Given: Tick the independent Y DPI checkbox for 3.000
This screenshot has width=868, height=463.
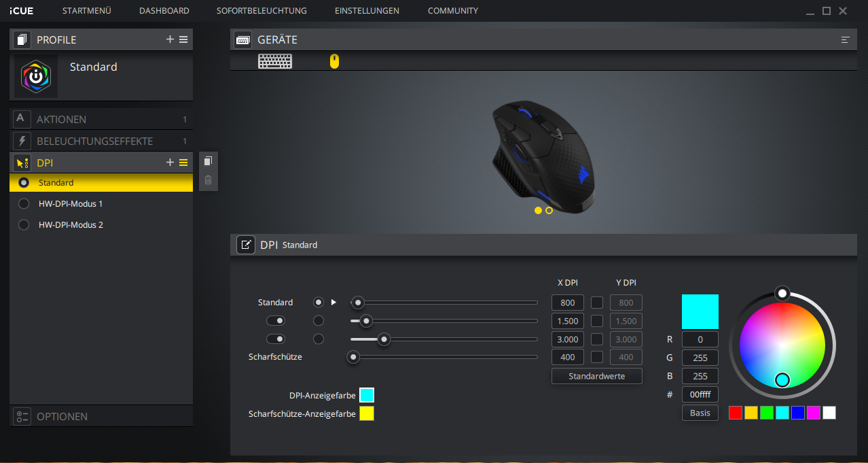Looking at the screenshot, I should [x=597, y=339].
